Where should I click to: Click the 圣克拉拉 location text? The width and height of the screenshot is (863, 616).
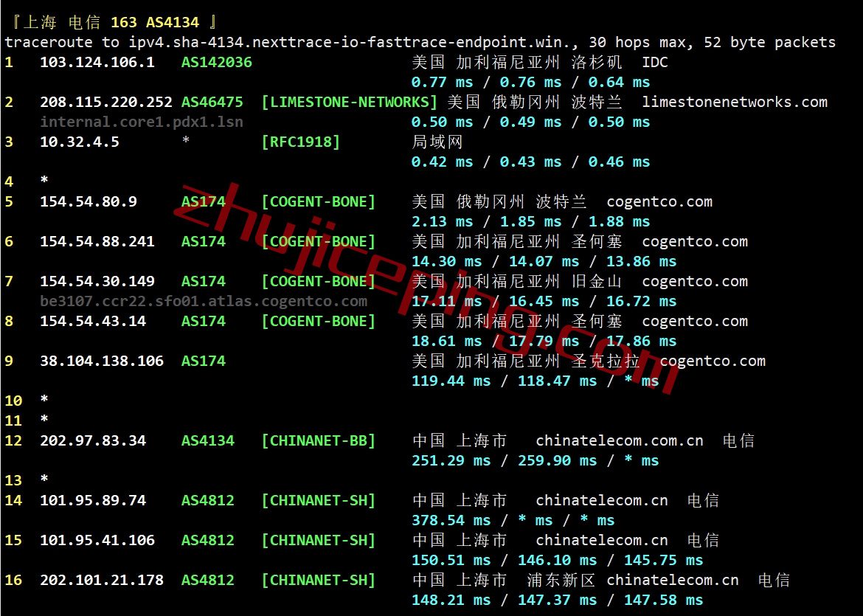pyautogui.click(x=606, y=361)
